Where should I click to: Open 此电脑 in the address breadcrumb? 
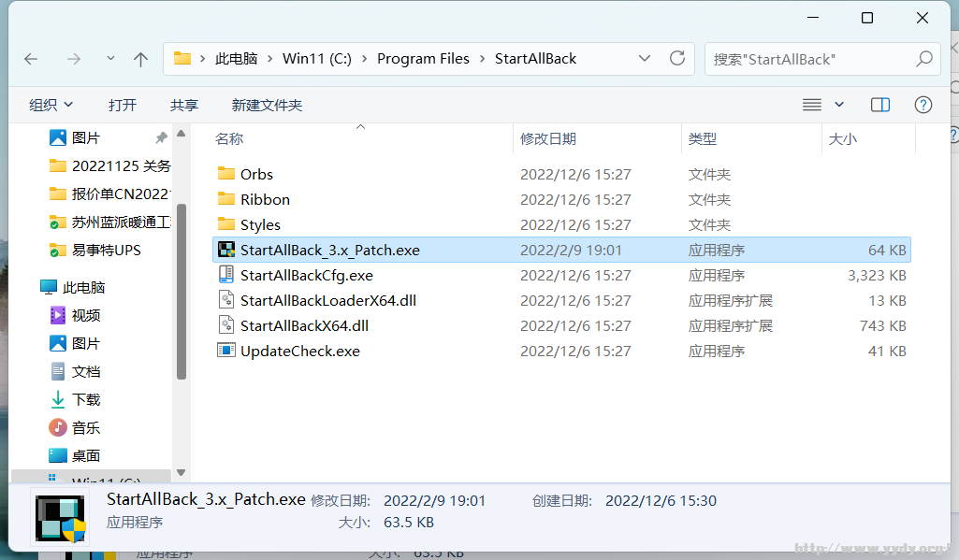(x=236, y=59)
